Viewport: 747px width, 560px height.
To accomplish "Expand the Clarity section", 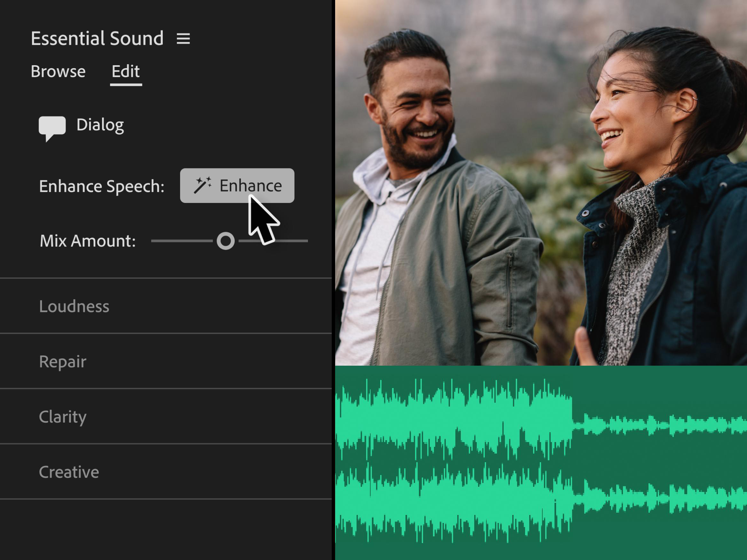I will coord(166,416).
